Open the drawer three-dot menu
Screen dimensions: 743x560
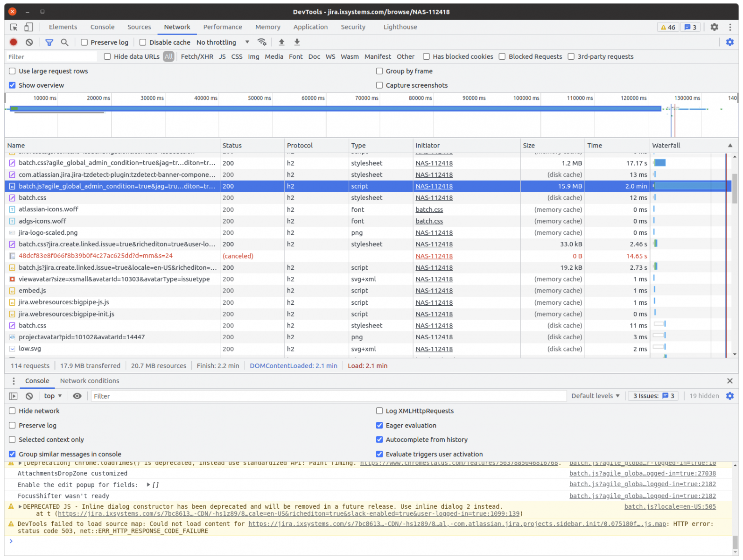[14, 381]
